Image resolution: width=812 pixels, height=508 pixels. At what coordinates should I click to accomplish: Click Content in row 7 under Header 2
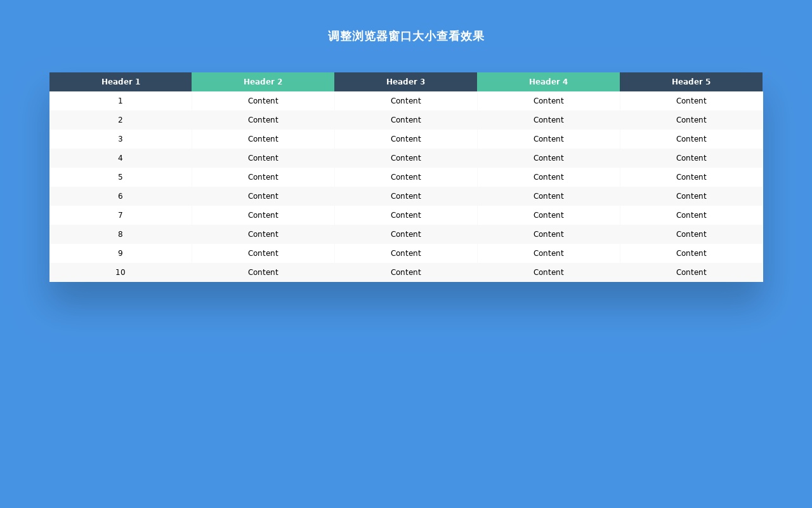pyautogui.click(x=263, y=215)
